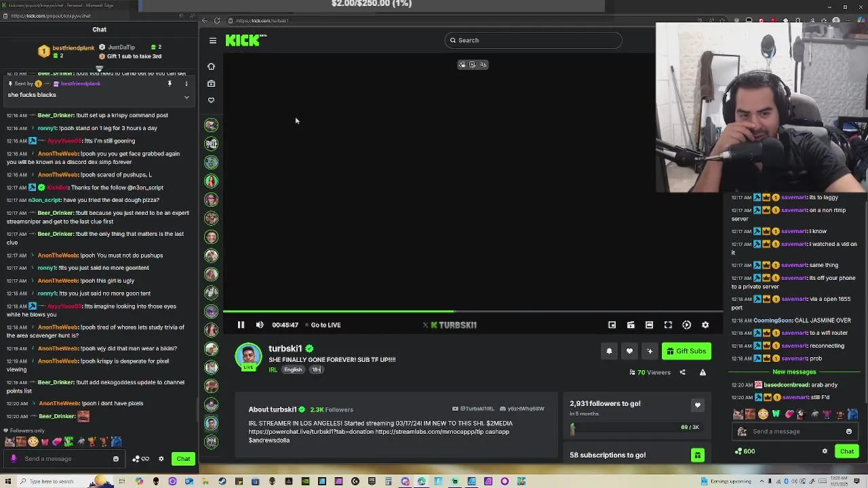
Task: Click Gift Subs button
Action: coord(686,351)
